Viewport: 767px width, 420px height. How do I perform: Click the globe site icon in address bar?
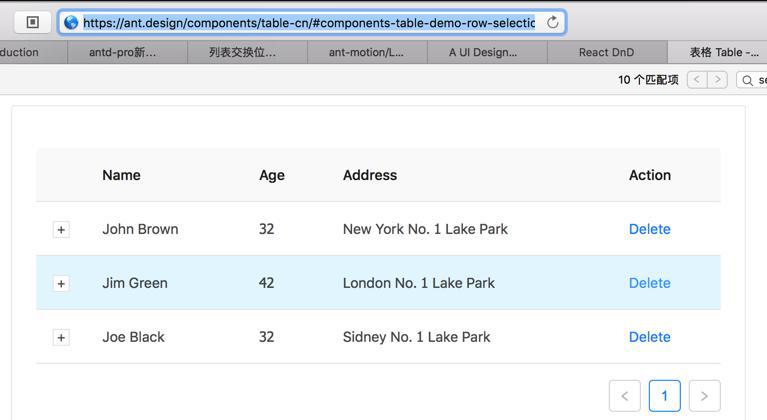click(x=71, y=22)
